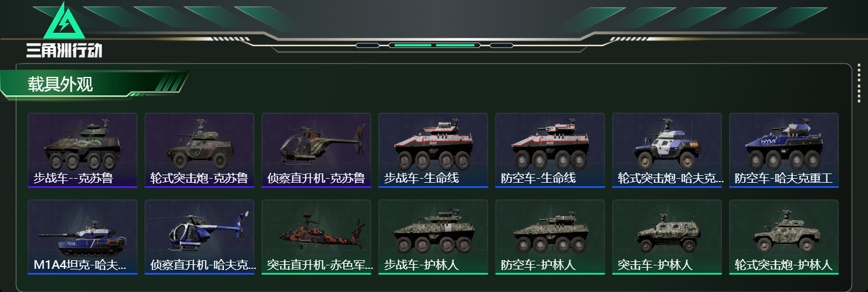Screen dimensions: 868x292
Task: Click the green center indicator in top bar
Action: (x=434, y=45)
